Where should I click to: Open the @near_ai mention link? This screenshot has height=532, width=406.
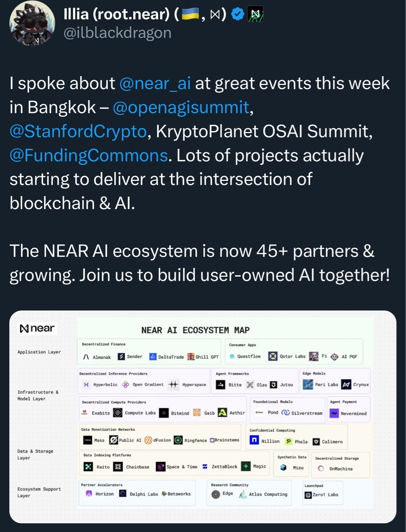[x=155, y=83]
